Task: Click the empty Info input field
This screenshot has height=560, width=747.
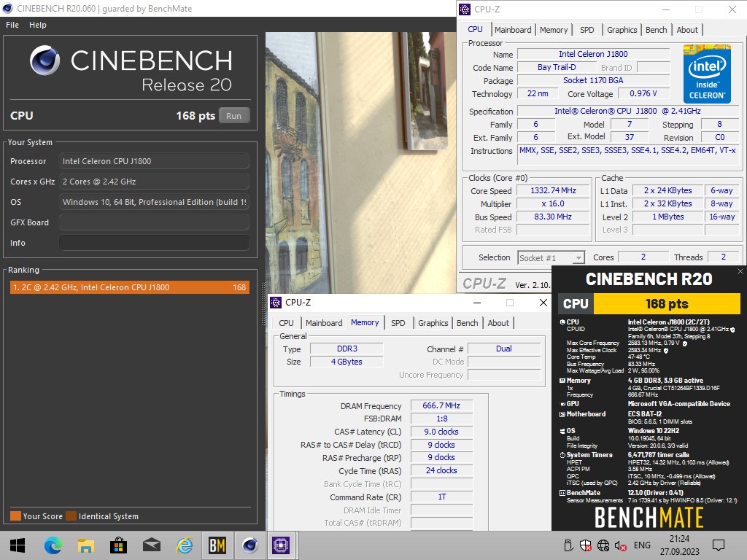Action: 154,243
